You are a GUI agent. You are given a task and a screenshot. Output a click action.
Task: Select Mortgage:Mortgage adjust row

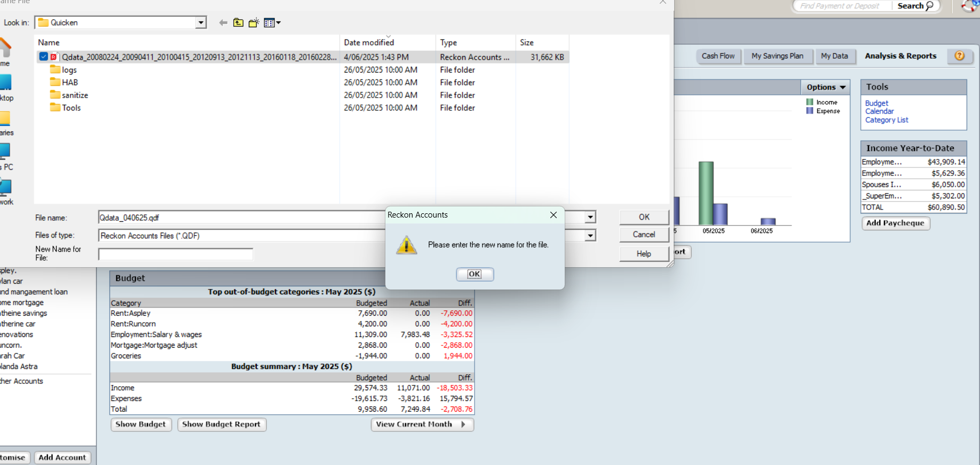[291, 345]
